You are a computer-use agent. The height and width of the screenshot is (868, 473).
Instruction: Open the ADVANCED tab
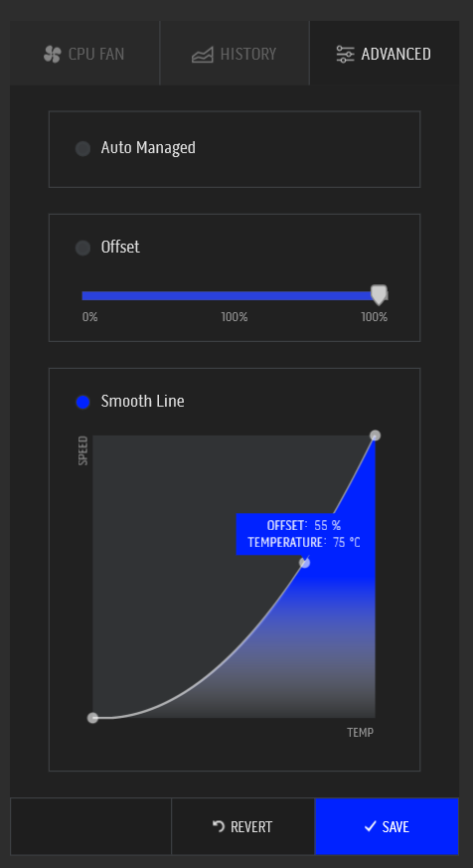click(385, 53)
